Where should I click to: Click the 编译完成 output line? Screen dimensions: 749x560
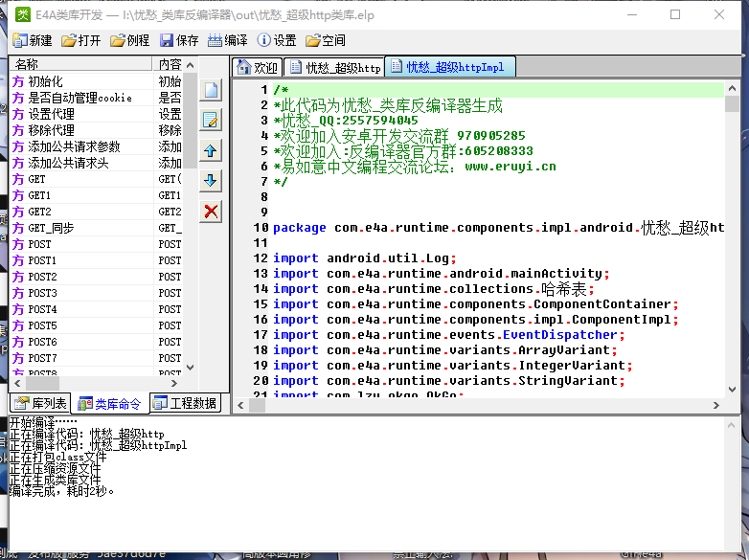[x=61, y=491]
